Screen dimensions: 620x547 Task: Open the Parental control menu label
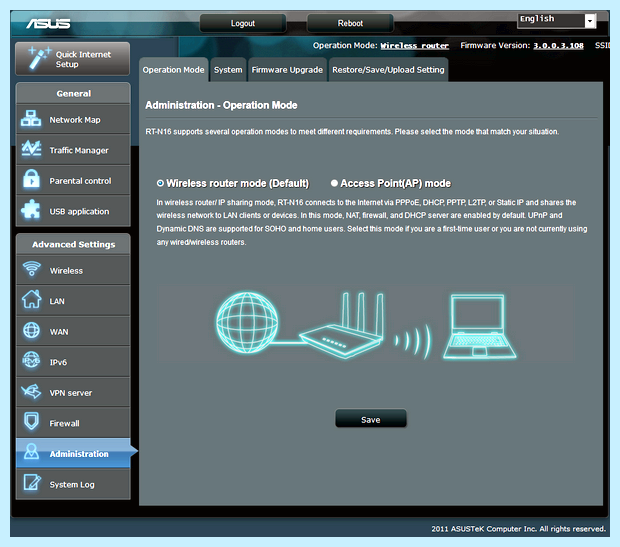(80, 181)
